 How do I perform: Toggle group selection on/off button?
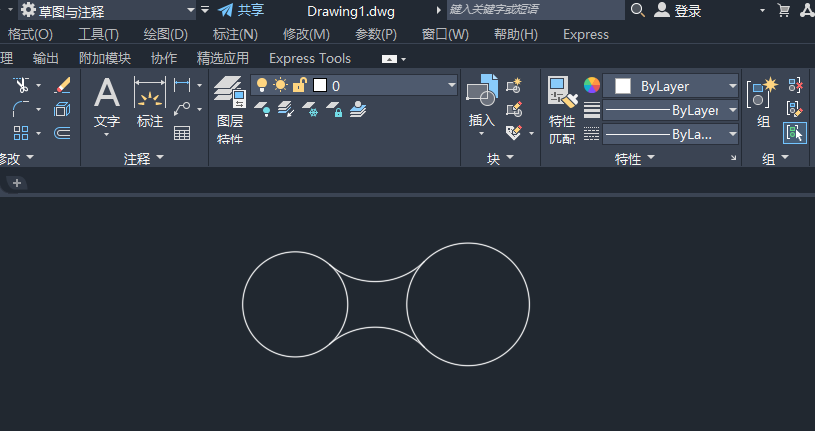(x=795, y=132)
